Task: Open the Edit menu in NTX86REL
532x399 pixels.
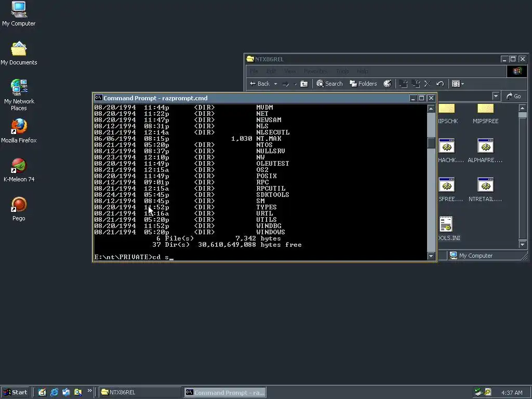Action: tap(271, 71)
